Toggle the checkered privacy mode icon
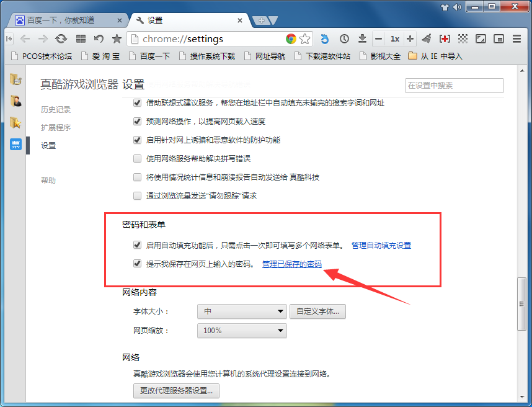The image size is (532, 407). tap(463, 38)
